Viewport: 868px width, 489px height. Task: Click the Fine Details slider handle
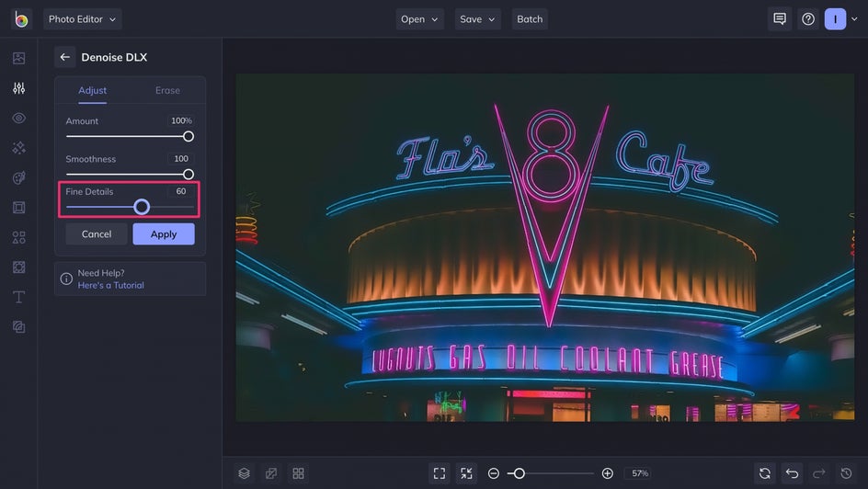pyautogui.click(x=142, y=207)
